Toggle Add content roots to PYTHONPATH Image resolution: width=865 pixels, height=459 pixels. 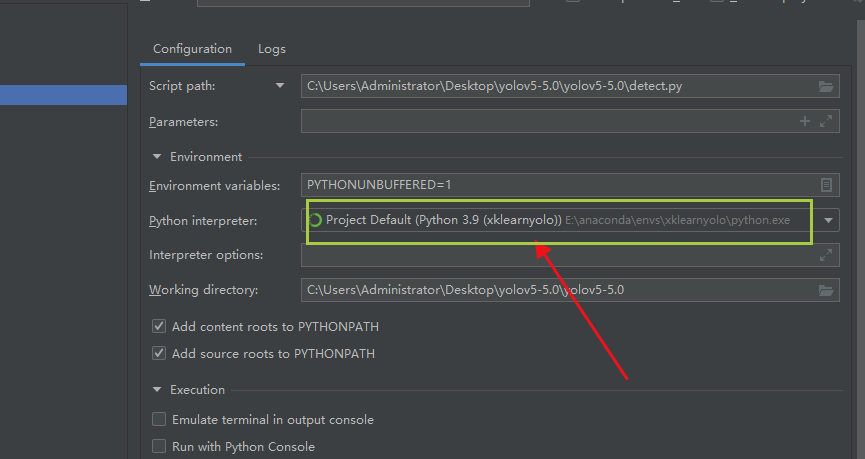pyautogui.click(x=159, y=327)
